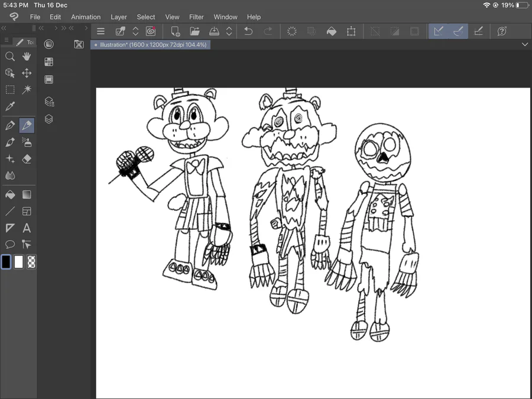The height and width of the screenshot is (399, 532).
Task: Create a new canvas with New icon
Action: click(176, 31)
